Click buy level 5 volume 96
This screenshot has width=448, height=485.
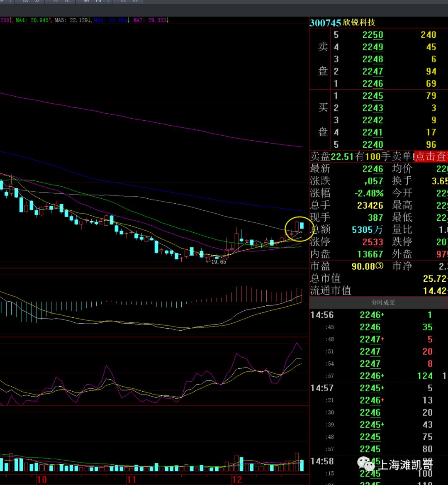[x=431, y=144]
